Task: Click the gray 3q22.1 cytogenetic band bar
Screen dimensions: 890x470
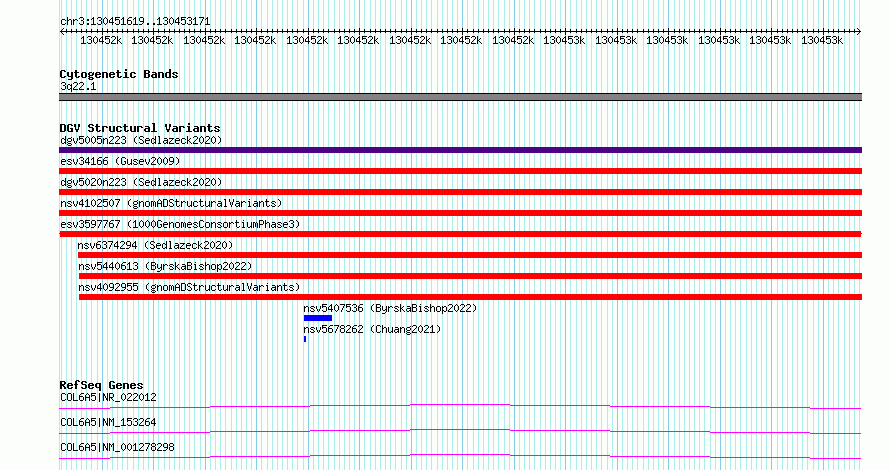Action: (460, 97)
